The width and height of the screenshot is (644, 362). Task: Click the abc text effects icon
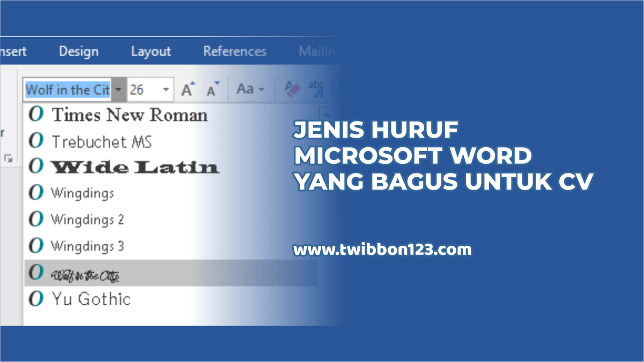(317, 89)
